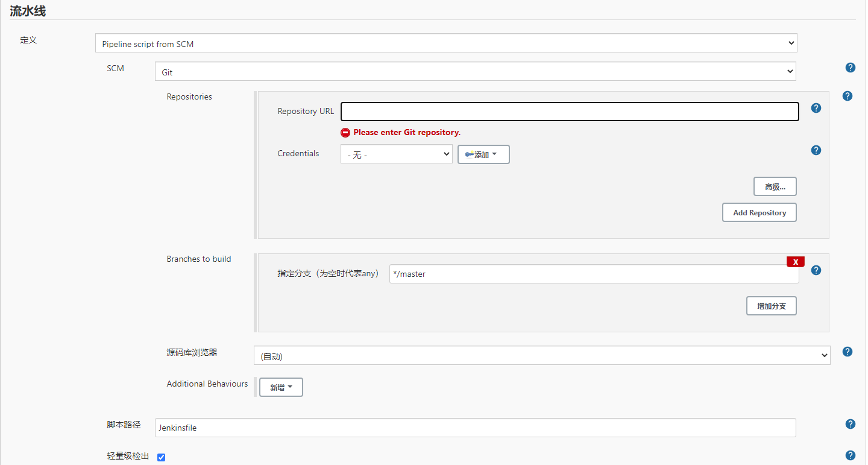Show help for 源码库浏览器 dropdown
Screen dimensions: 868x465
(847, 352)
